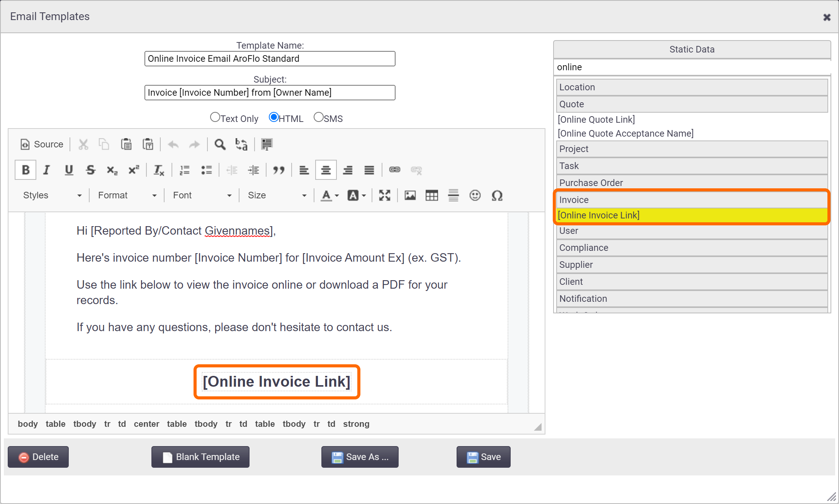
Task: Open the Source view button
Action: (x=42, y=144)
